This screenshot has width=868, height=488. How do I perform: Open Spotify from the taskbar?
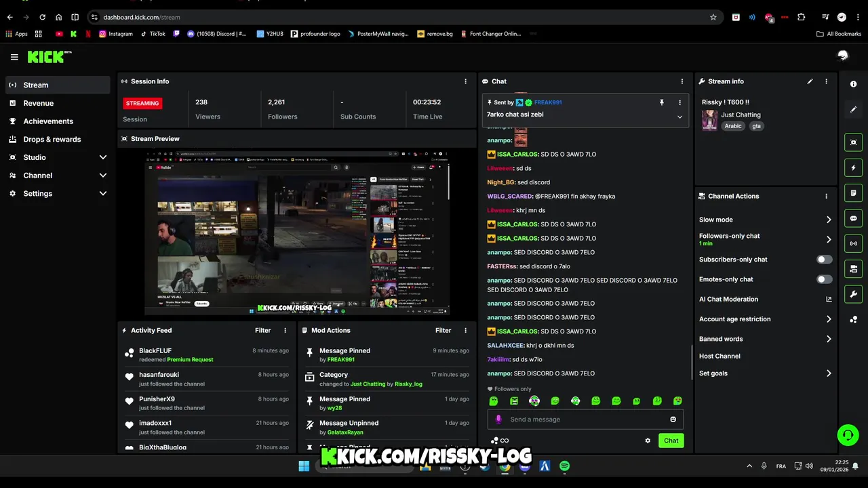pyautogui.click(x=564, y=466)
